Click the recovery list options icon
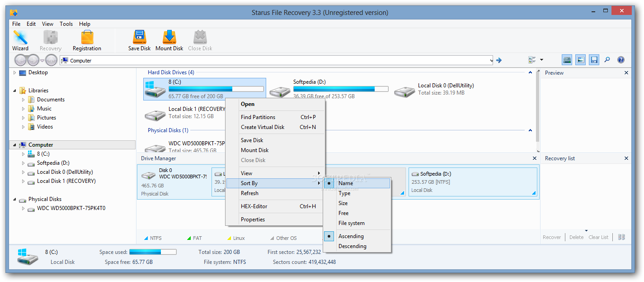 621,237
